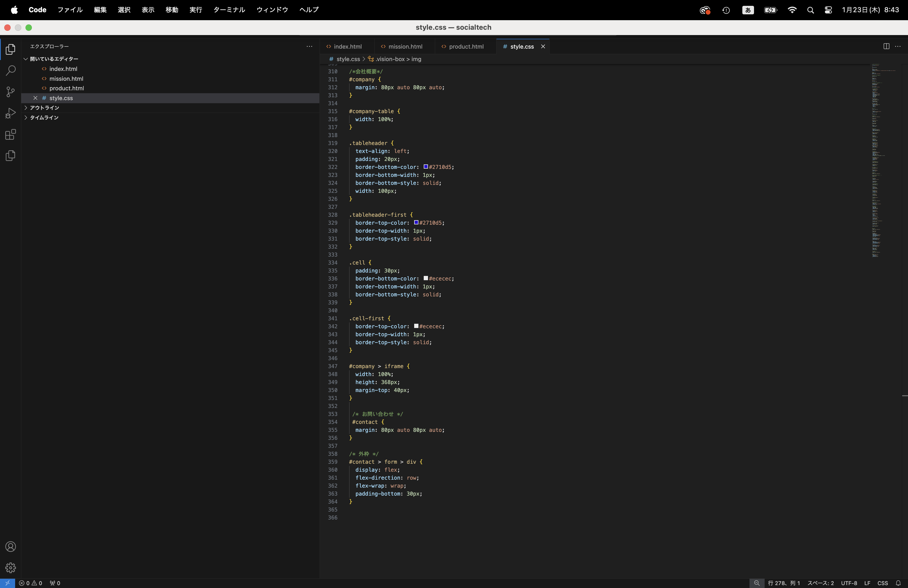
Task: Open the Run and Debug view
Action: [x=11, y=113]
